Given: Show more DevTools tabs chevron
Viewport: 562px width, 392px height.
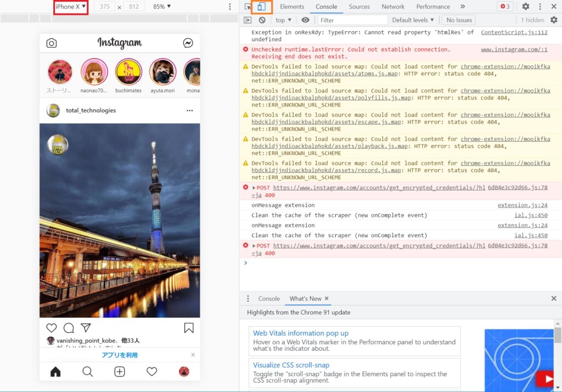Looking at the screenshot, I should 463,7.
